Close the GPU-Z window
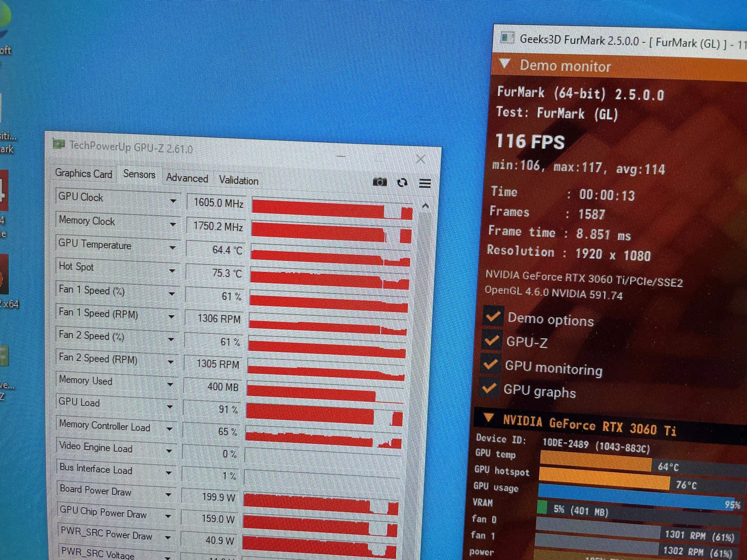Screen dimensions: 747x560 421,159
